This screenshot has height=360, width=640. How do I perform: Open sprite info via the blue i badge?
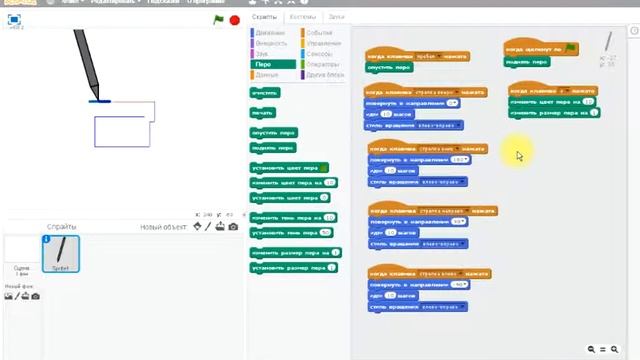point(46,239)
